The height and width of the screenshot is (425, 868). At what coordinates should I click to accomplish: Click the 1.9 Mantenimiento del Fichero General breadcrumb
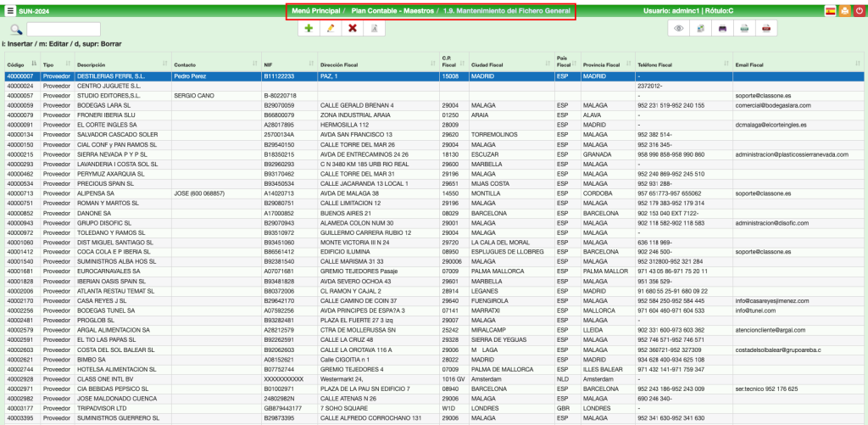click(x=506, y=11)
